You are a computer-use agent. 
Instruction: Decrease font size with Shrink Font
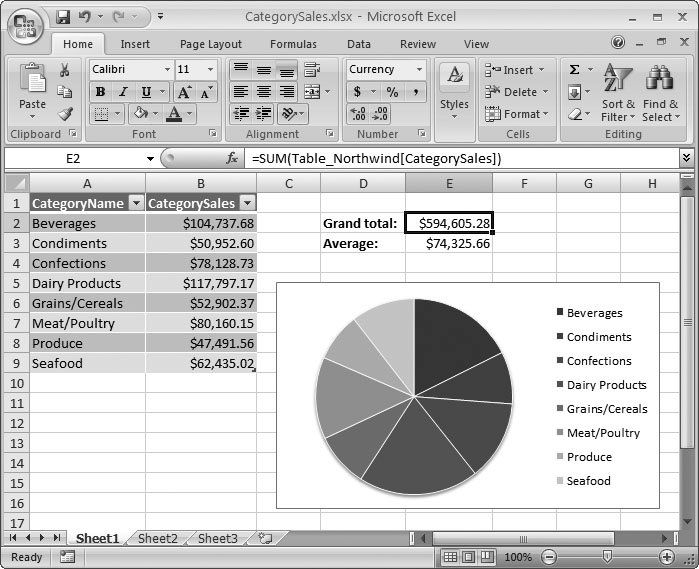(206, 92)
